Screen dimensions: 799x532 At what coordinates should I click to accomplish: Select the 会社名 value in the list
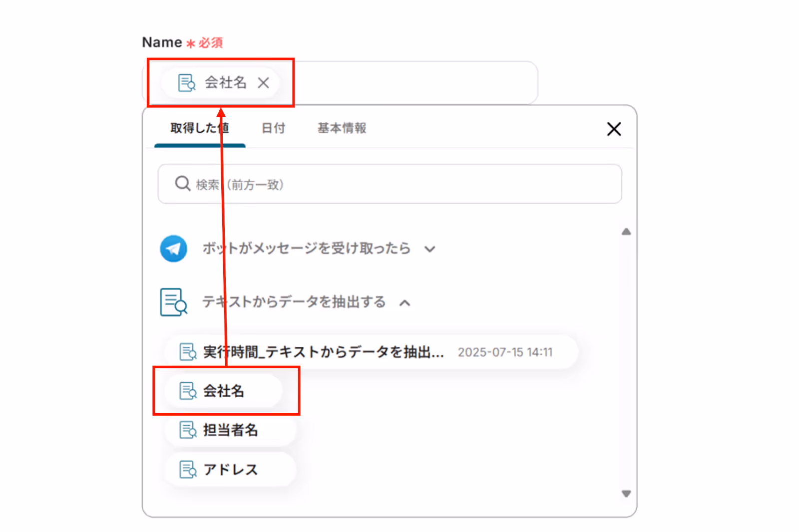click(224, 391)
